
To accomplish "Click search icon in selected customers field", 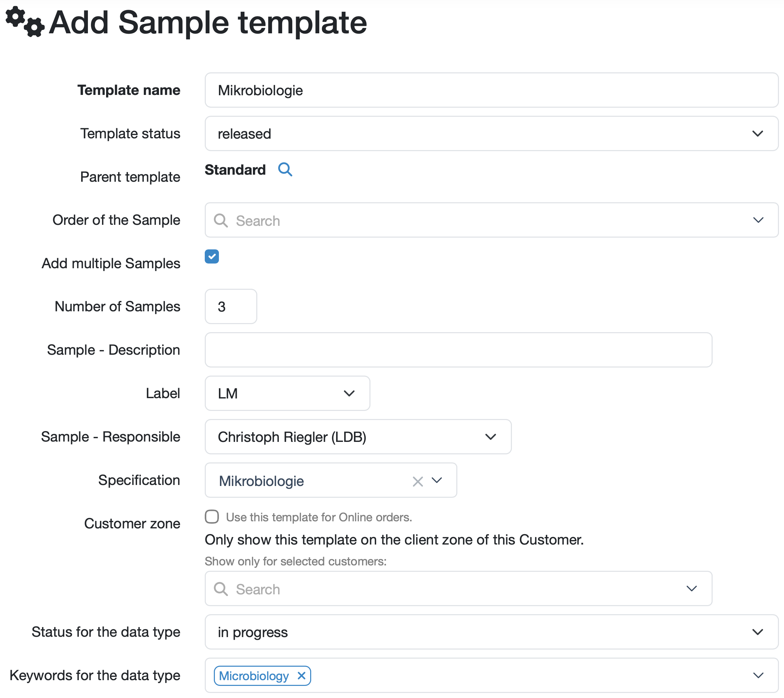I will tap(221, 589).
